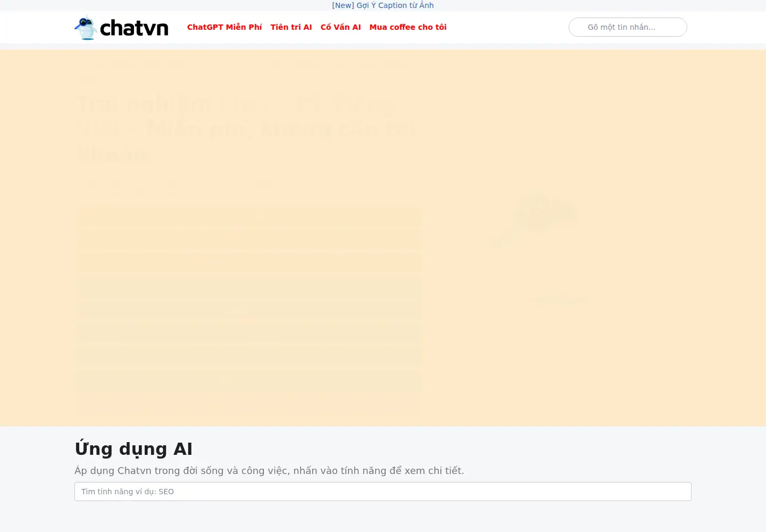766x532 pixels.
Task: Click the Áp dụng Chatvn description text
Action: (x=269, y=471)
